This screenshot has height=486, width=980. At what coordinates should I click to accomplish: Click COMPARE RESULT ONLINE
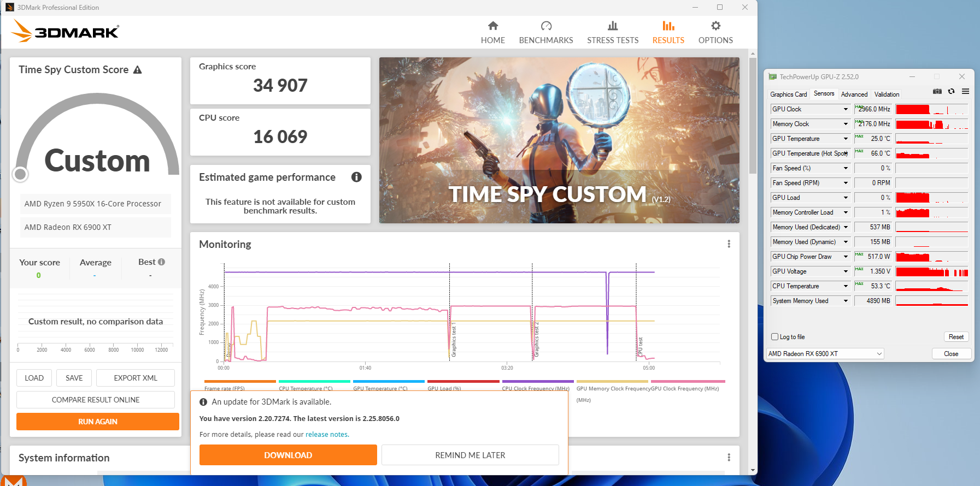pyautogui.click(x=96, y=400)
